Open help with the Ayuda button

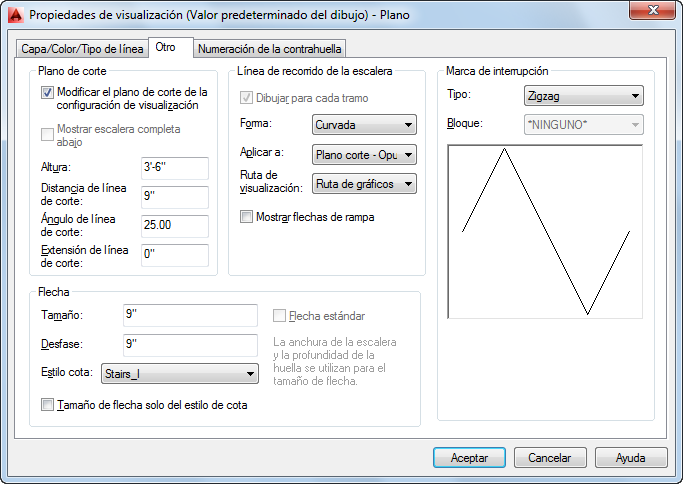(630, 457)
